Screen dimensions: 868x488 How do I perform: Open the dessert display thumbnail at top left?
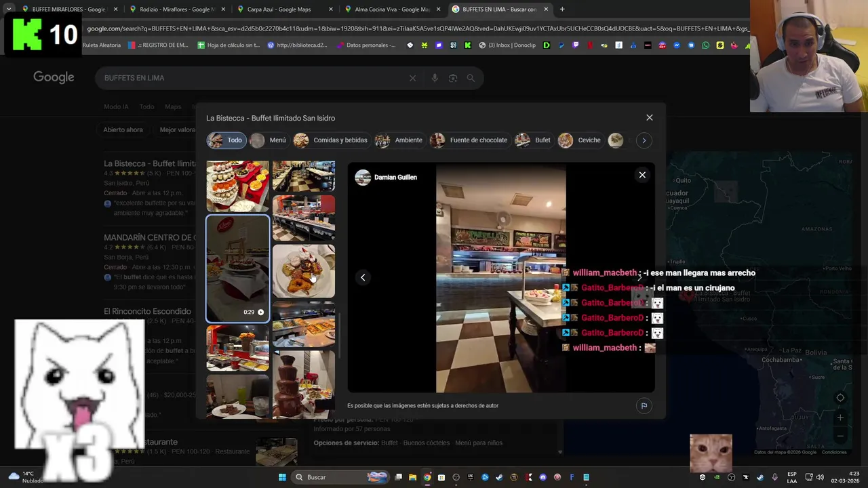coord(237,186)
